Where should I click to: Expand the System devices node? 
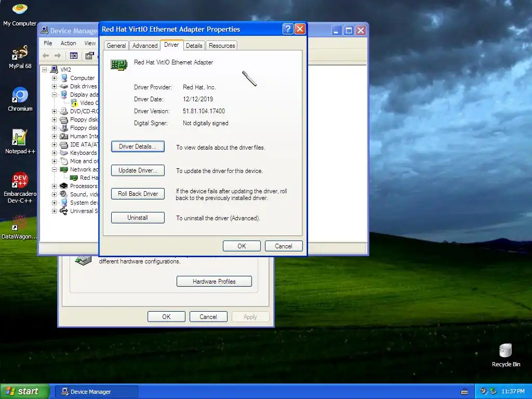(54, 203)
